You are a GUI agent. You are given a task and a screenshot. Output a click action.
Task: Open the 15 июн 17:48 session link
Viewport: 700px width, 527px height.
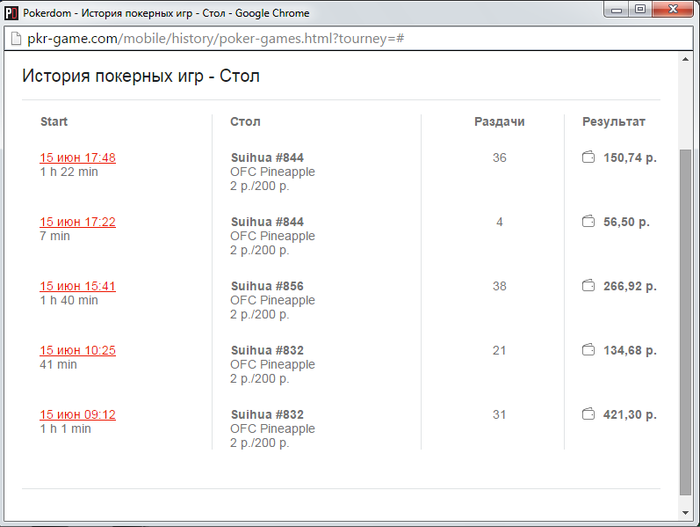tap(78, 158)
